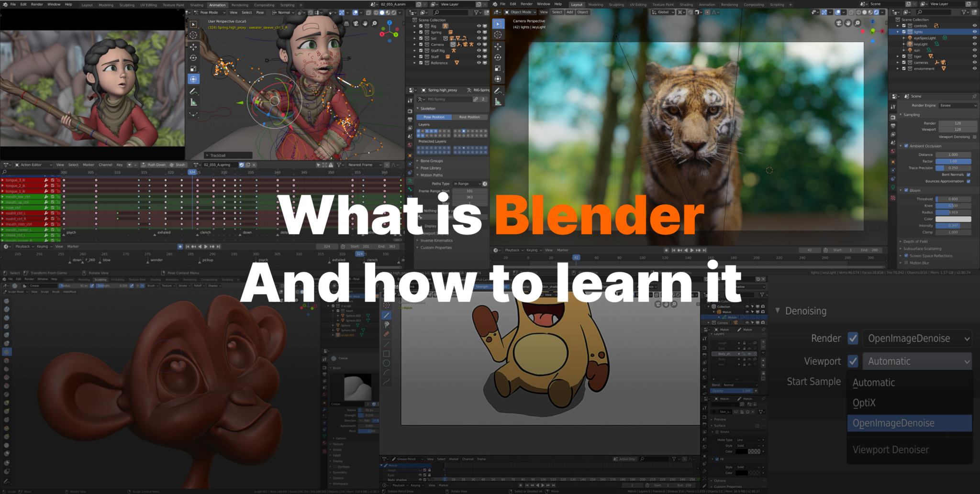This screenshot has height=494, width=980.
Task: Select the Transform tool in the Pose Mode toolbar
Action: pyautogui.click(x=193, y=79)
